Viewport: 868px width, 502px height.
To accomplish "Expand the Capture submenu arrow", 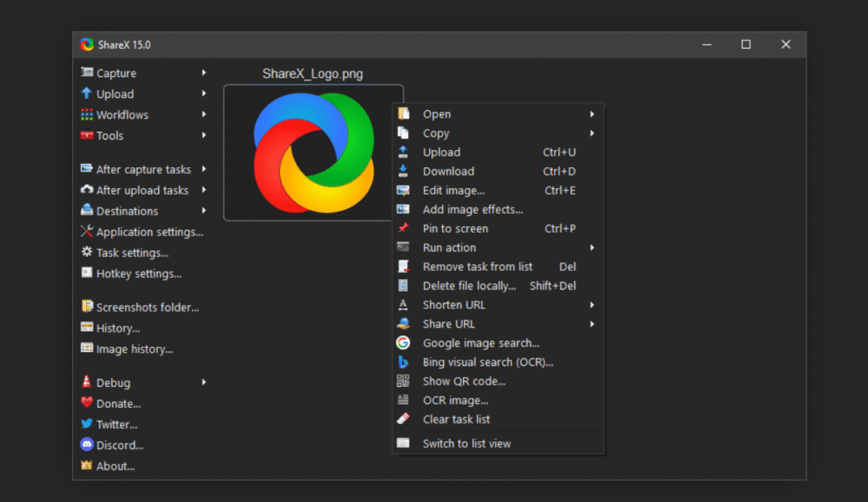I will click(204, 73).
